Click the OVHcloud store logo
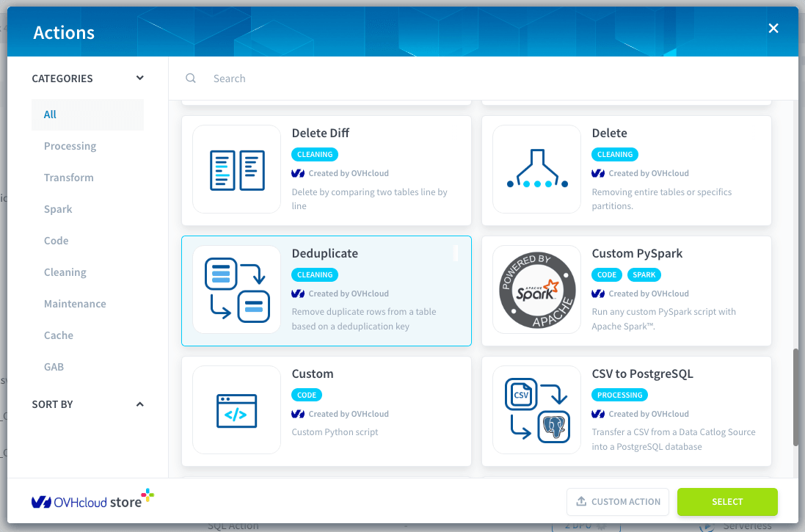Image resolution: width=805 pixels, height=532 pixels. tap(92, 499)
